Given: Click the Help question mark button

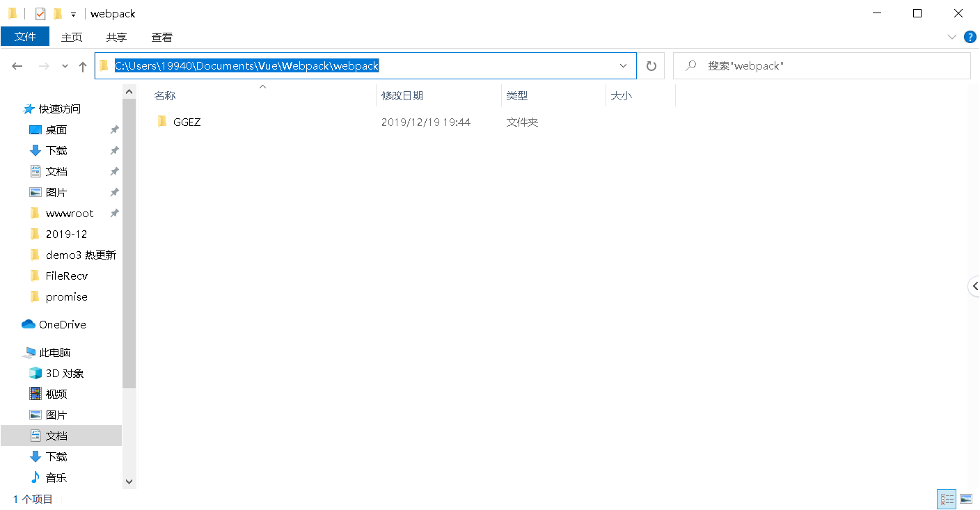Looking at the screenshot, I should pyautogui.click(x=970, y=37).
